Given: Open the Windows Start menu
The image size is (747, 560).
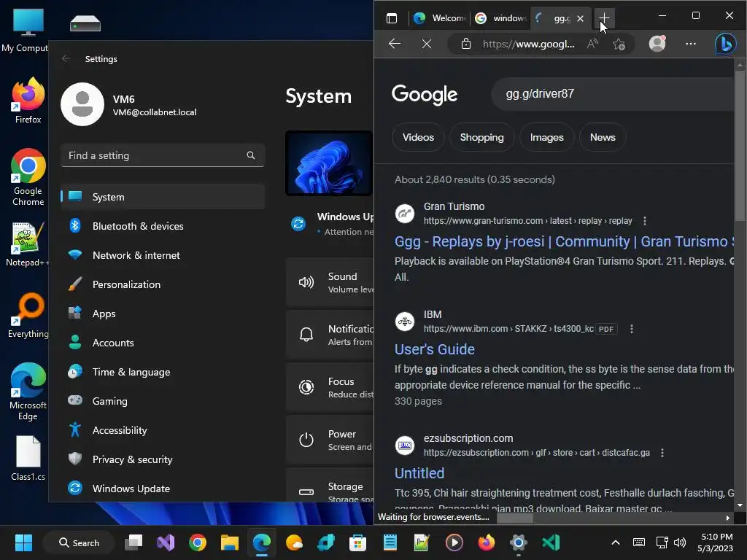Looking at the screenshot, I should point(23,542).
